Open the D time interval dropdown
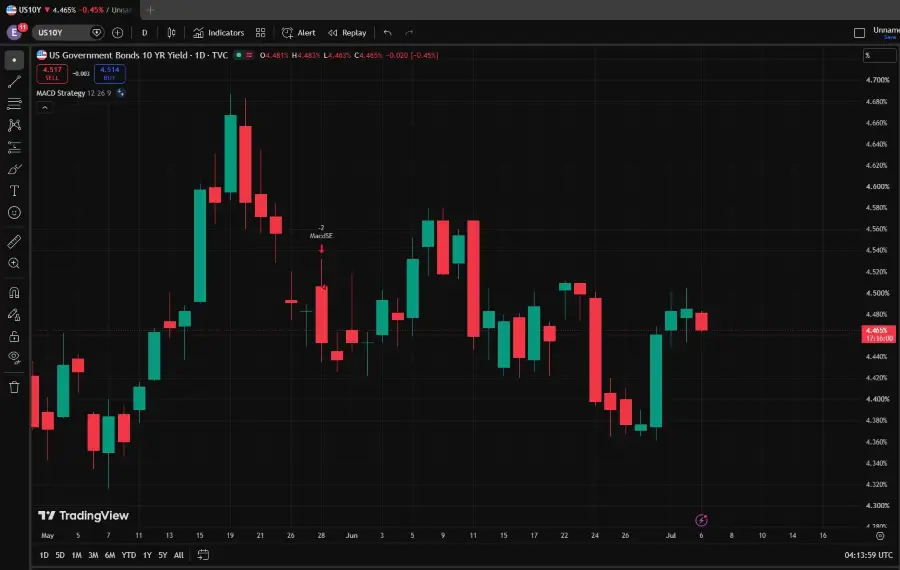900x570 pixels. [x=145, y=33]
